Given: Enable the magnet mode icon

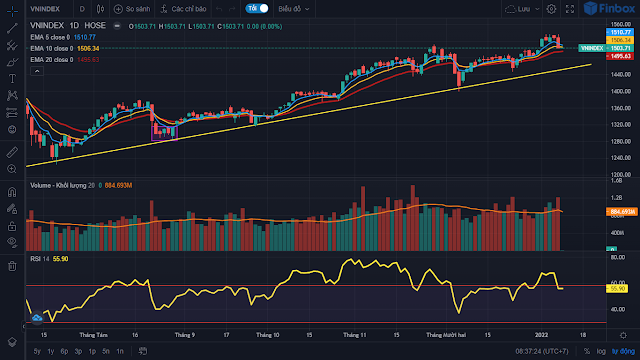Looking at the screenshot, I should (12, 192).
